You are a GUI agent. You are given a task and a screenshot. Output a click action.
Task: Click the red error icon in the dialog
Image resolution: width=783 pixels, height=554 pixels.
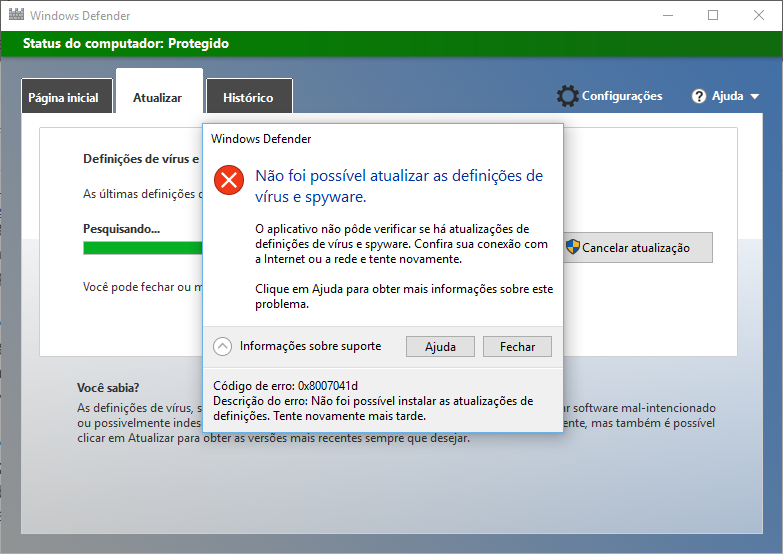(229, 180)
